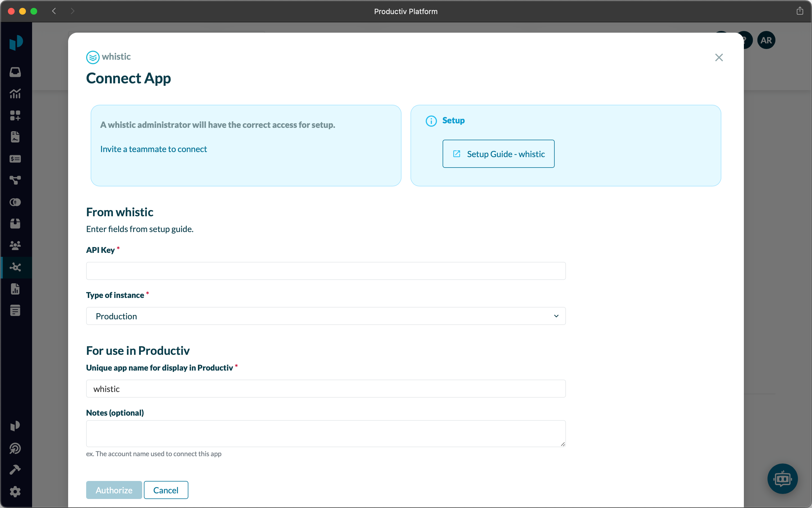Click the Notes optional text area

325,433
